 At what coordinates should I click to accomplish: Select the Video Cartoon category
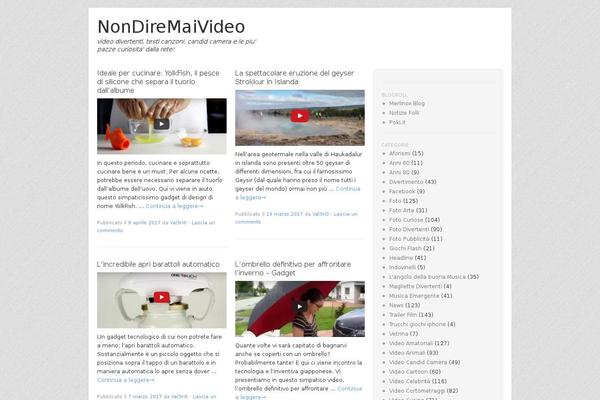[x=408, y=372]
